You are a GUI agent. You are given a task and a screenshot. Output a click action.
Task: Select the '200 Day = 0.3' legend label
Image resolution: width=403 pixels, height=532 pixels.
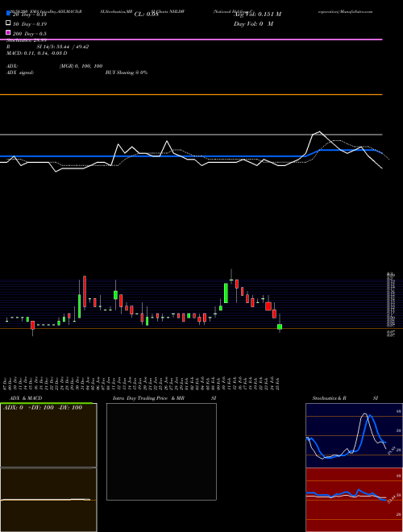pos(30,34)
